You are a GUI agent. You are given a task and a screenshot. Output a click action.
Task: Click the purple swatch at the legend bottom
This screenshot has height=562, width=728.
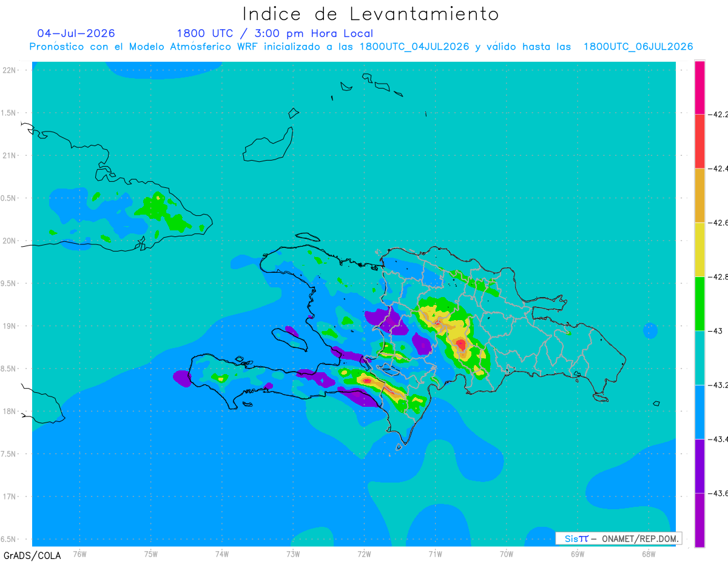699,520
